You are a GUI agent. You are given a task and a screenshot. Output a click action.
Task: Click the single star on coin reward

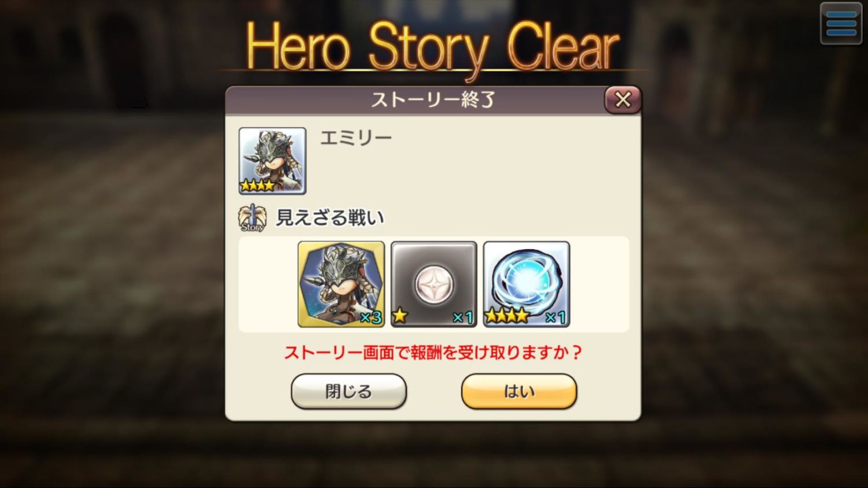point(400,316)
